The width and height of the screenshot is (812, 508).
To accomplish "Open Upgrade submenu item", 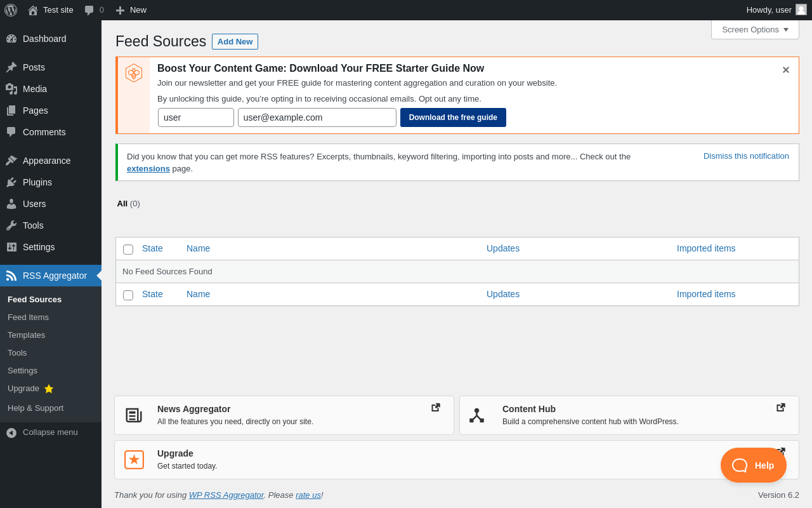I will pos(23,388).
